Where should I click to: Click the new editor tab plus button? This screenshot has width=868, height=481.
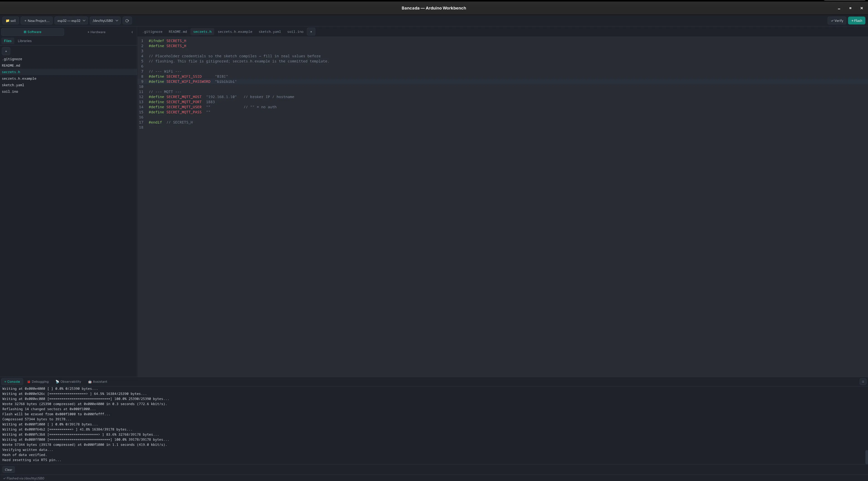[311, 32]
